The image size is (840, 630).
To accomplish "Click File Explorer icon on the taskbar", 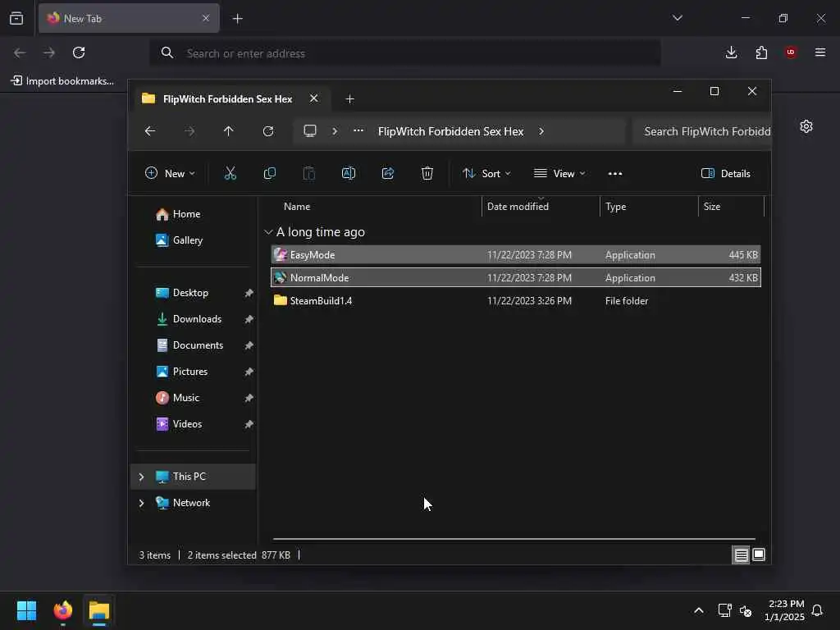I will coord(99,610).
